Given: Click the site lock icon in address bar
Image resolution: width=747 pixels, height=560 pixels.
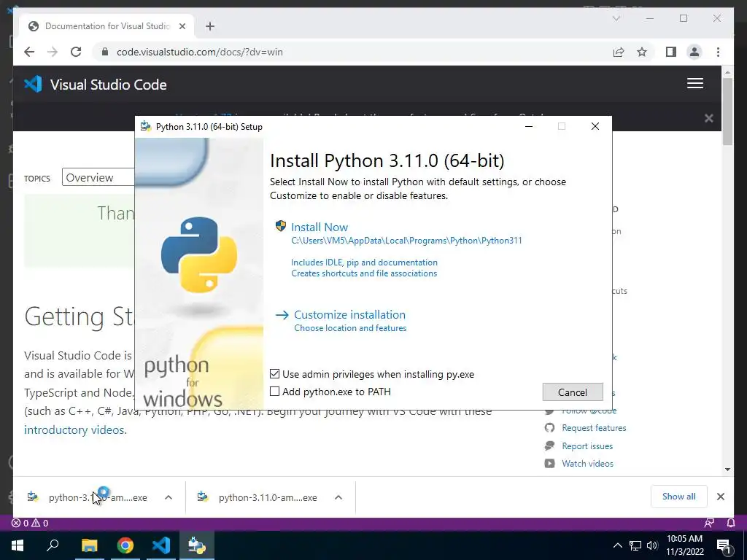Looking at the screenshot, I should click(x=105, y=52).
